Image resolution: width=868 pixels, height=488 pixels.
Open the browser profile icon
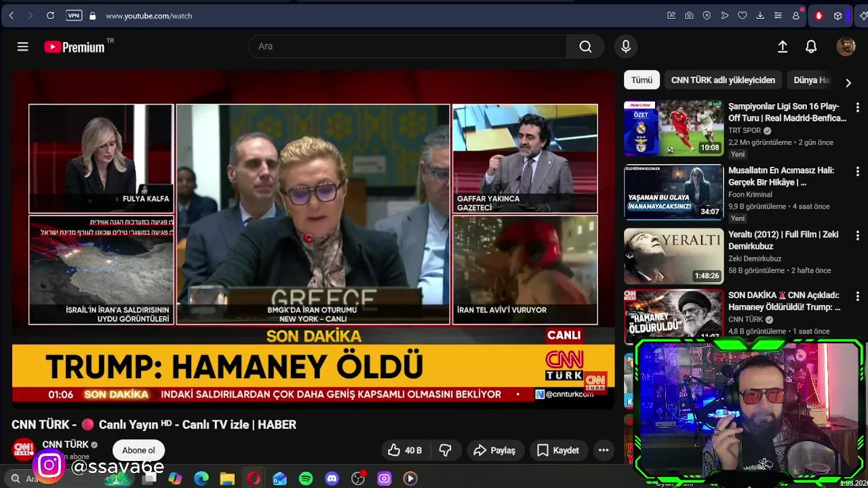[796, 16]
